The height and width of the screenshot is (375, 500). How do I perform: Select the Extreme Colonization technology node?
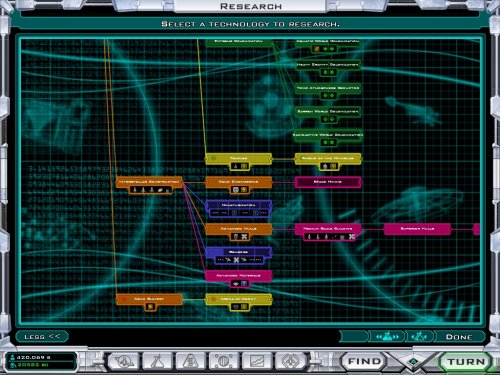(x=239, y=42)
